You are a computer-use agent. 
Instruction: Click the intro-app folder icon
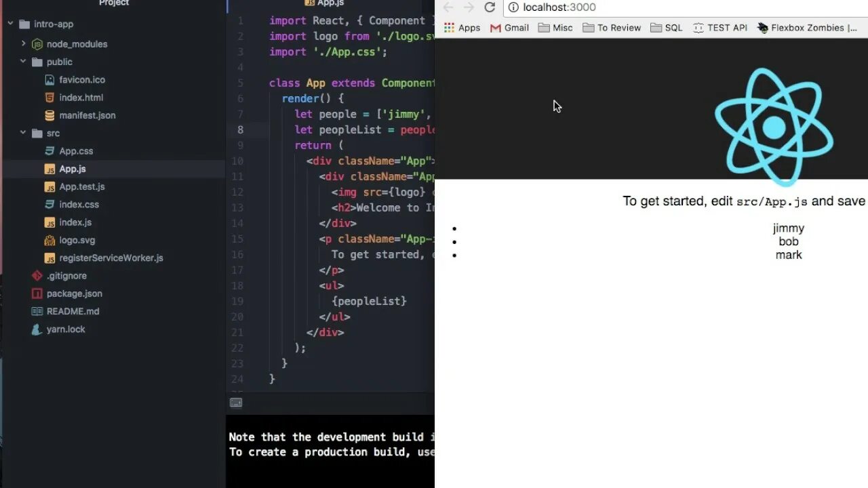pyautogui.click(x=25, y=24)
